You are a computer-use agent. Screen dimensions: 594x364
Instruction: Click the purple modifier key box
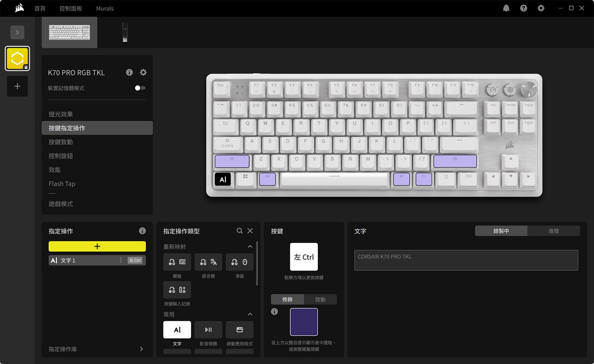click(304, 322)
